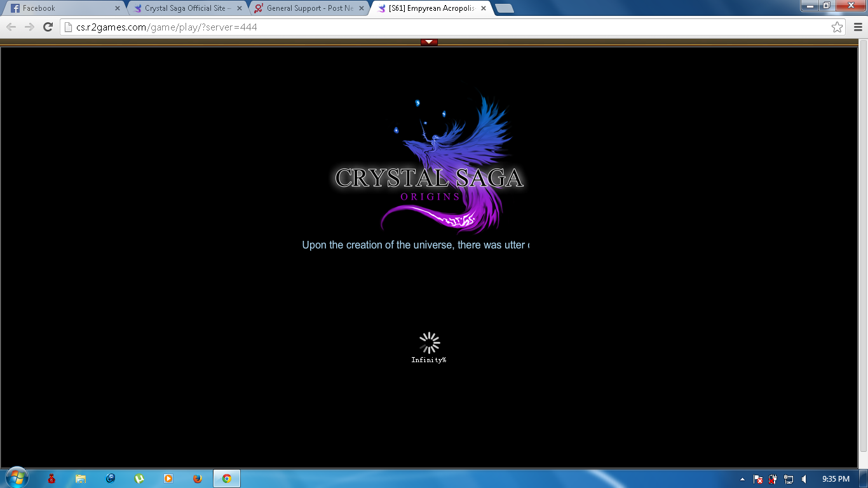
Task: Open the Windows Start menu
Action: [16, 478]
